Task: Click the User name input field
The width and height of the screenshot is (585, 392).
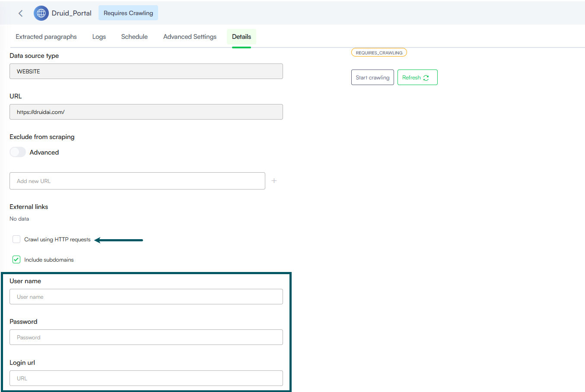Action: point(146,297)
